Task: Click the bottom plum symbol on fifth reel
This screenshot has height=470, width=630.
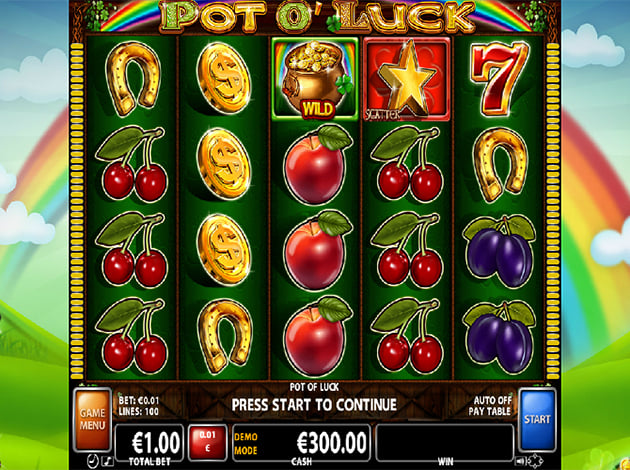Action: (x=499, y=337)
